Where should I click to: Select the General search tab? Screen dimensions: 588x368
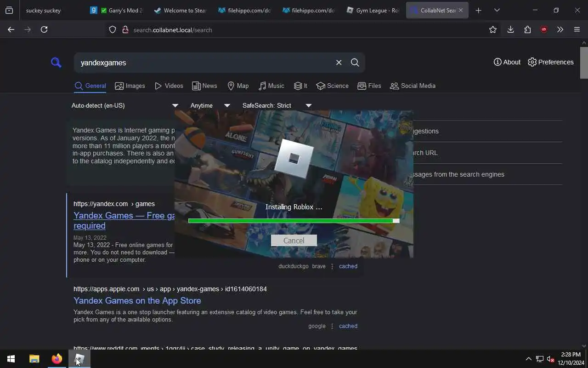click(90, 86)
